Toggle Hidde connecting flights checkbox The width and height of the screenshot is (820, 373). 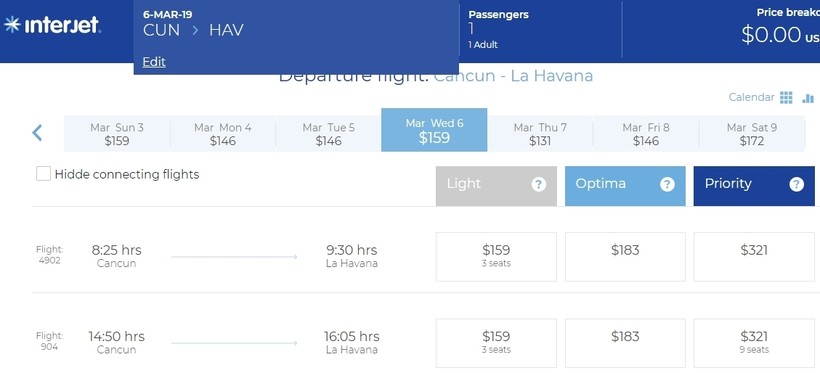click(43, 174)
